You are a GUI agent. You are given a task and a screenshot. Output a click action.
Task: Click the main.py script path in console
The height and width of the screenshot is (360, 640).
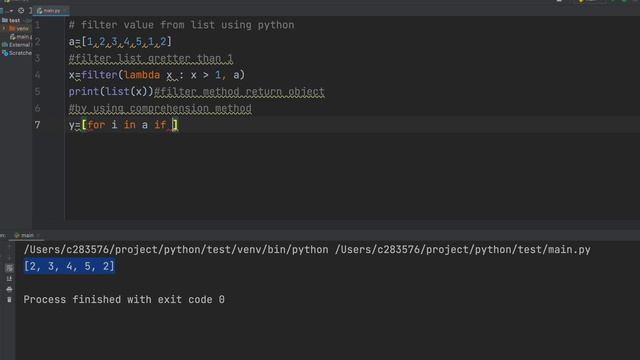point(463,250)
